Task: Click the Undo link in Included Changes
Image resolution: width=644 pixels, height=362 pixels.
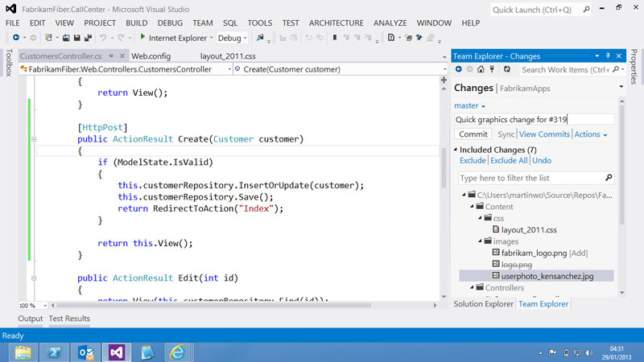Action: coord(542,160)
